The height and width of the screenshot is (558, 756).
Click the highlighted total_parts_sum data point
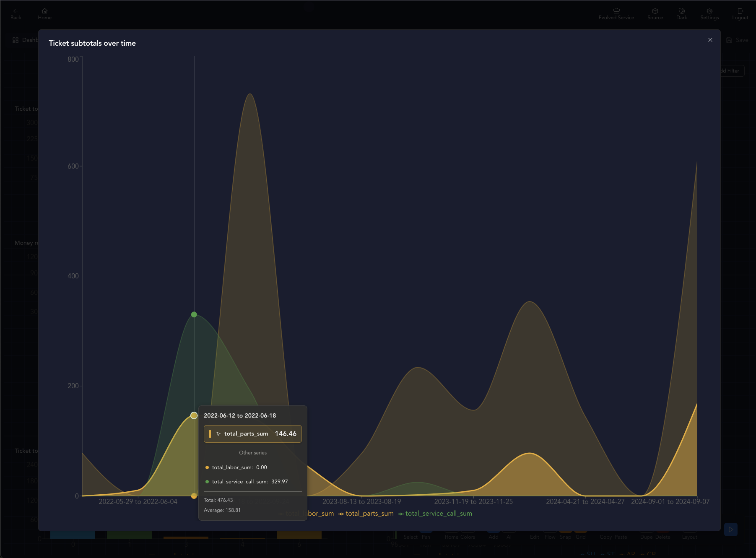194,415
